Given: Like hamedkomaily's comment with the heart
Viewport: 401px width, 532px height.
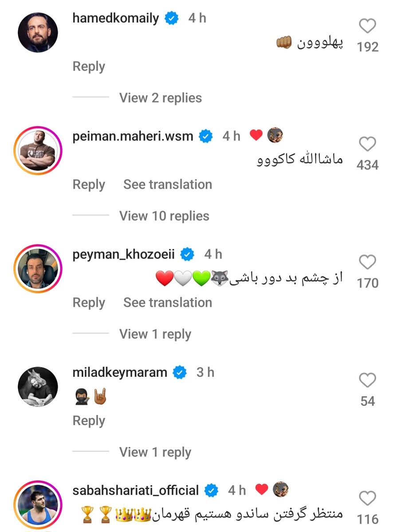Looking at the screenshot, I should pyautogui.click(x=367, y=26).
